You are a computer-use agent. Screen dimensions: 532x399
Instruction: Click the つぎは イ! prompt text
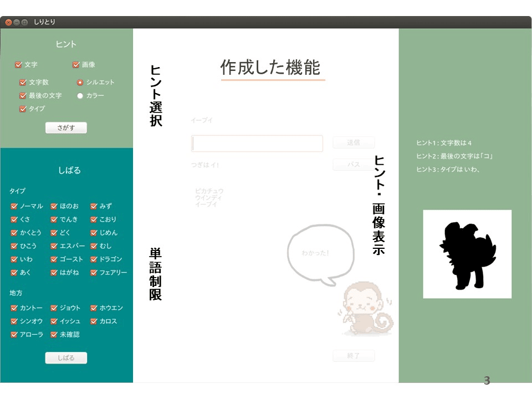[x=204, y=165]
